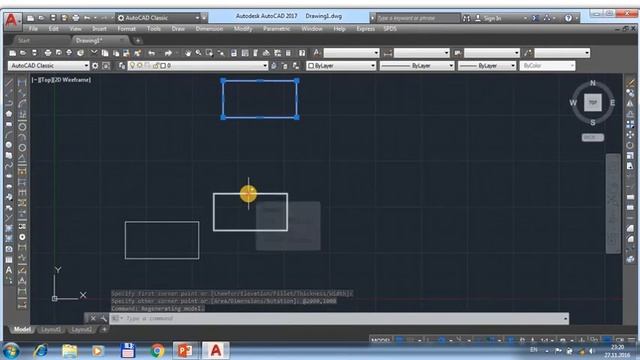Click Customize wrench icon on command line
This screenshot has height=360, width=640.
pos(104,318)
